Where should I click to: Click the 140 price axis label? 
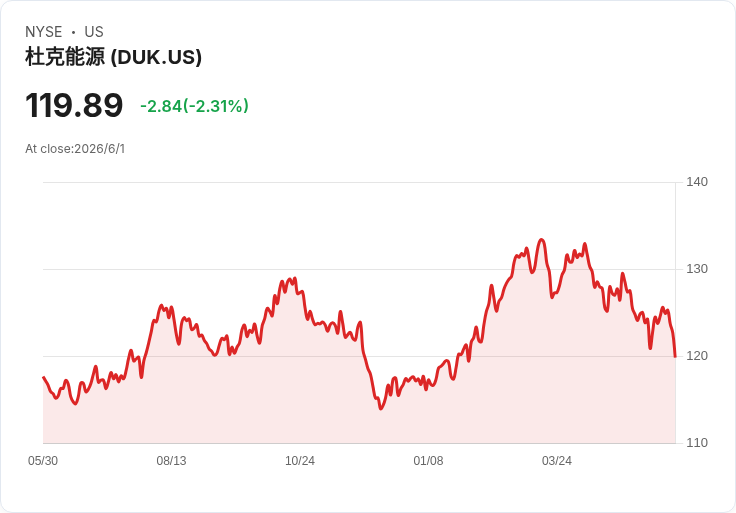697,182
